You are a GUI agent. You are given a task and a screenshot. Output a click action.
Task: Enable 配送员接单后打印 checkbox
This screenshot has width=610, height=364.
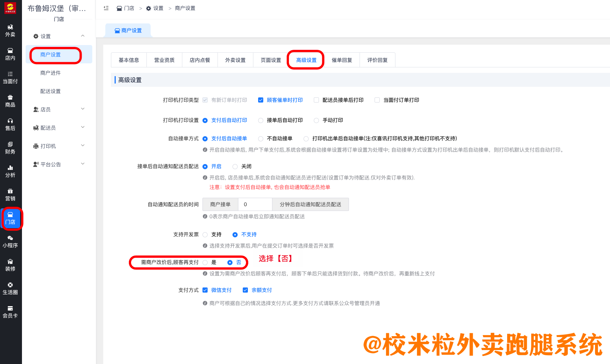[x=316, y=100]
